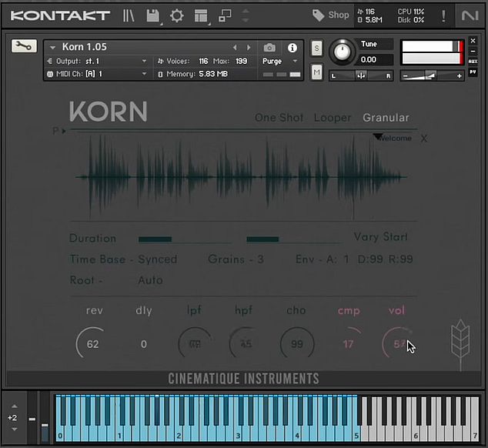The height and width of the screenshot is (448, 488).
Task: Click the wheat ear logo icon
Action: point(460,344)
